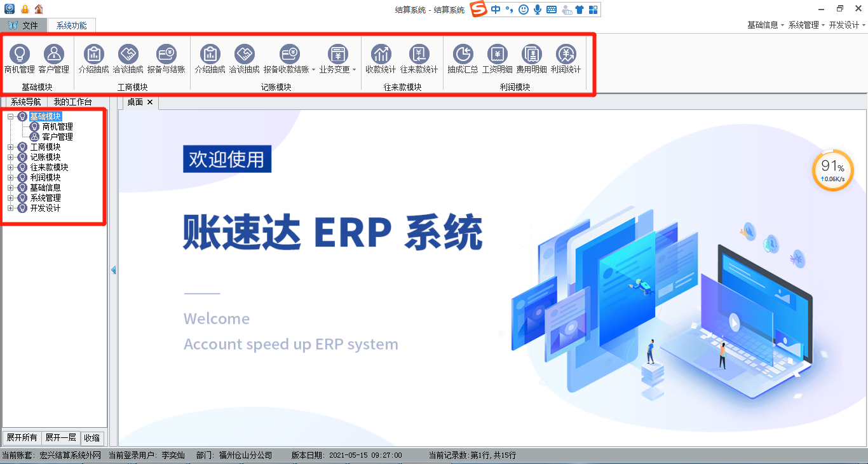Select the 我的工作台 panel tab
This screenshot has width=868, height=464.
pos(72,102)
